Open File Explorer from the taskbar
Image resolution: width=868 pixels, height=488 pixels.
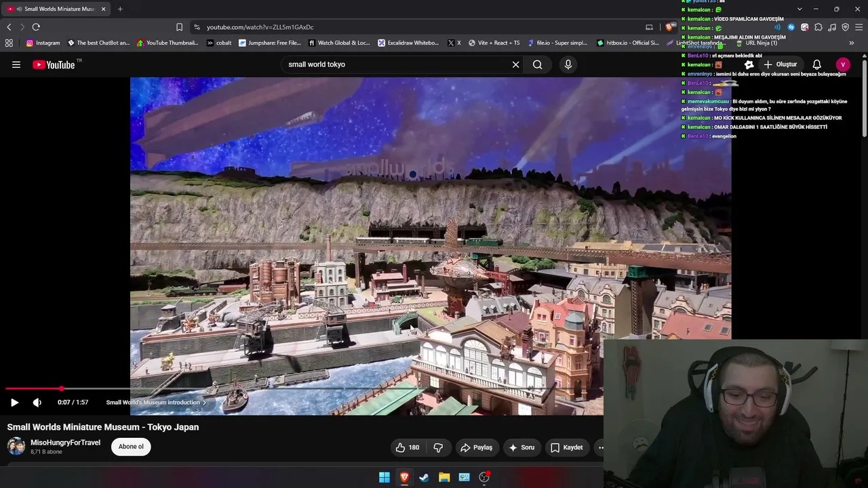point(444,477)
